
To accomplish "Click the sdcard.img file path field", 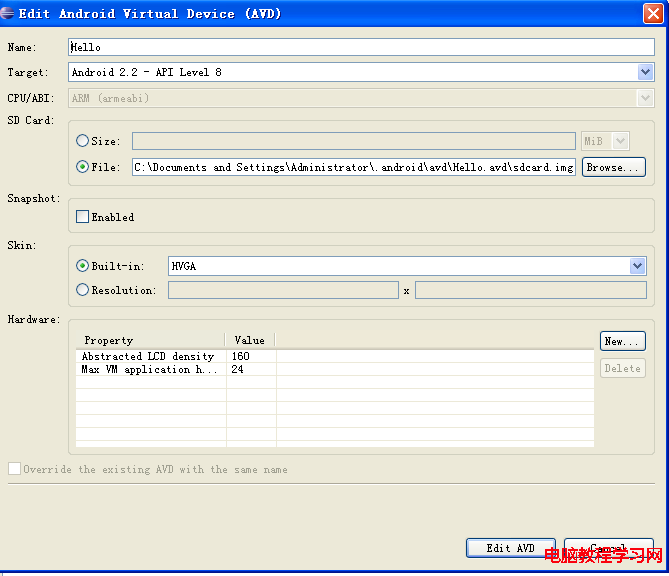I will click(x=354, y=167).
